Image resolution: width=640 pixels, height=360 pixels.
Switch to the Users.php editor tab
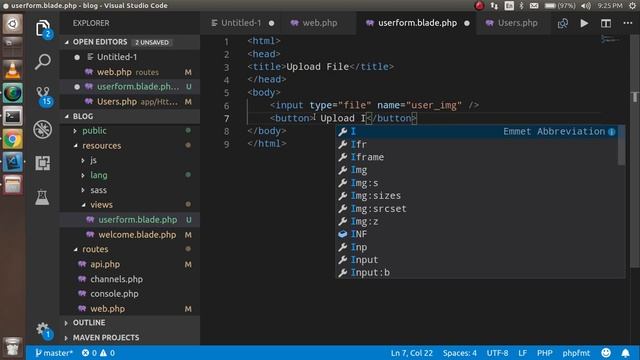[512, 23]
